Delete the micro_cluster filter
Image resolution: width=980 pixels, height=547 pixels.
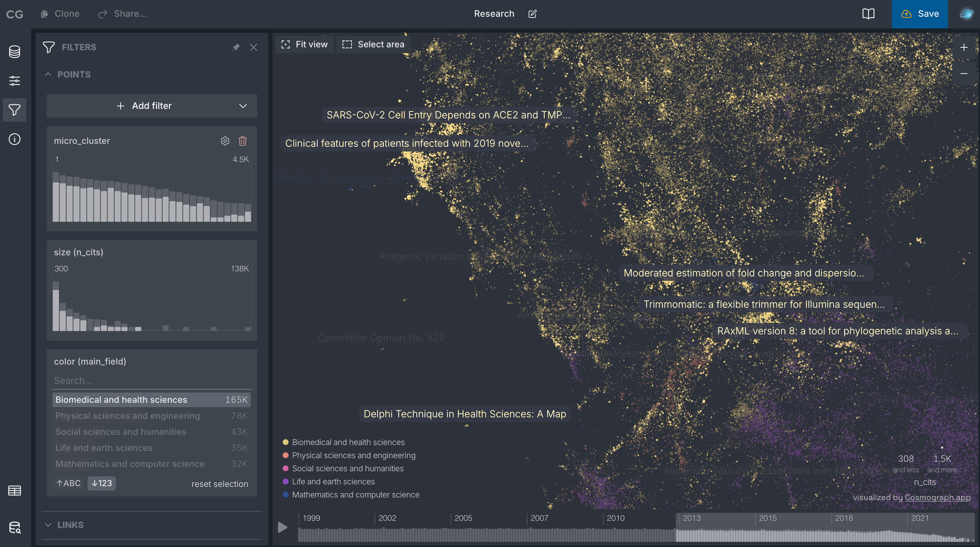(242, 141)
